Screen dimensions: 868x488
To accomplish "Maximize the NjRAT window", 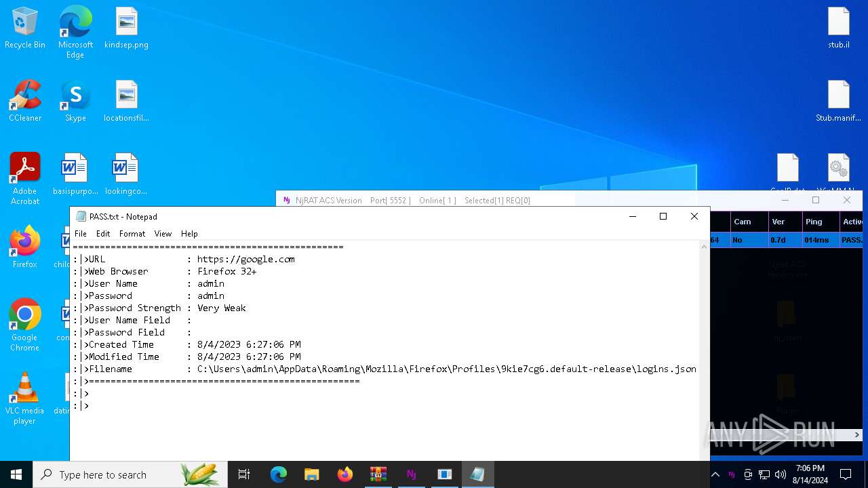I will click(816, 200).
